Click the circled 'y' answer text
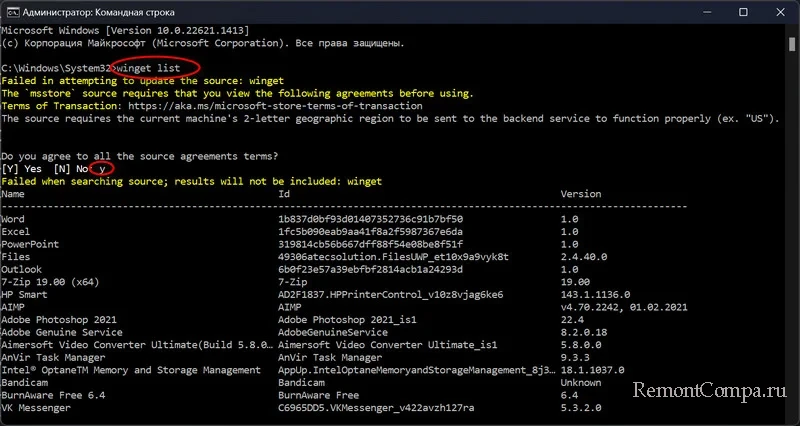800x426 pixels. tap(102, 169)
